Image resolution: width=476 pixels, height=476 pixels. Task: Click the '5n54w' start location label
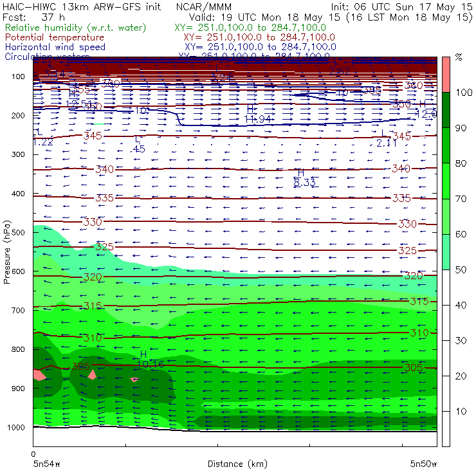point(46,464)
